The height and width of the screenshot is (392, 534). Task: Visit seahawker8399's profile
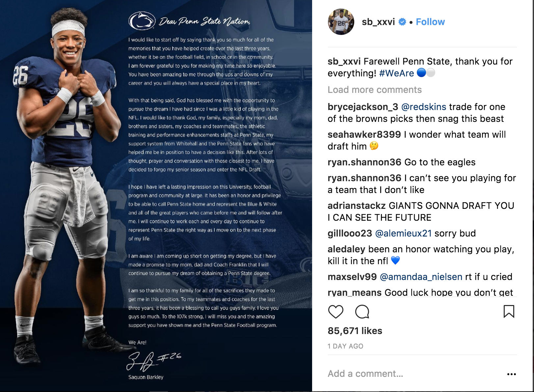coord(364,134)
